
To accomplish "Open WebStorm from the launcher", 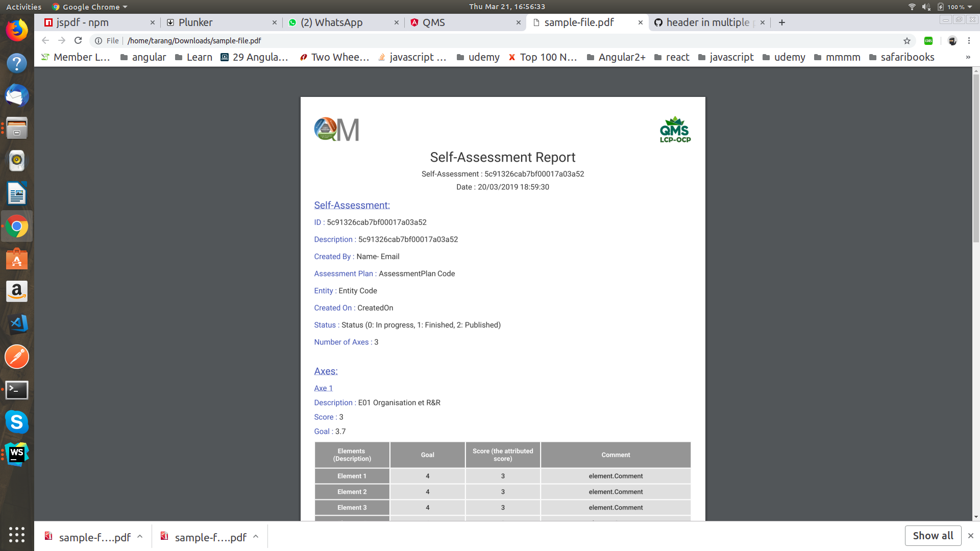I will tap(17, 453).
